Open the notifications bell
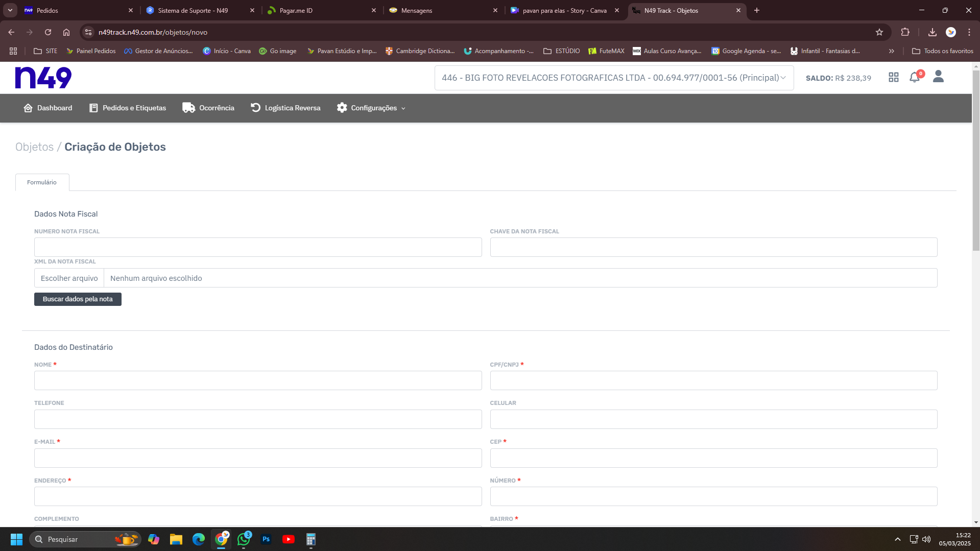The width and height of the screenshot is (980, 551). tap(914, 78)
